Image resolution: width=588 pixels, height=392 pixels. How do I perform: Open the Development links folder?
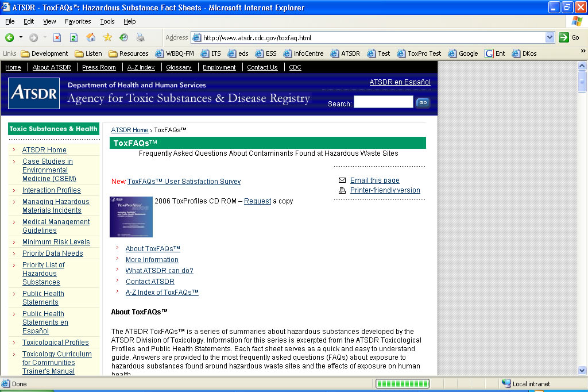click(45, 53)
